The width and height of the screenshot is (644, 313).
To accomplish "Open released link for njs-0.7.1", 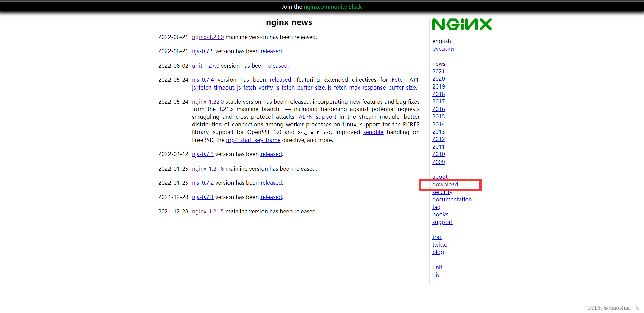I will (271, 197).
